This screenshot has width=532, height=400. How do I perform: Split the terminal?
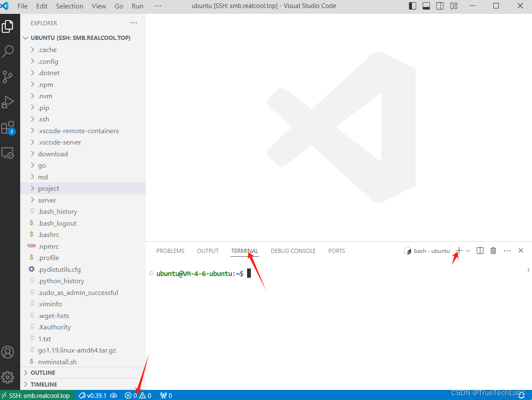click(x=480, y=251)
